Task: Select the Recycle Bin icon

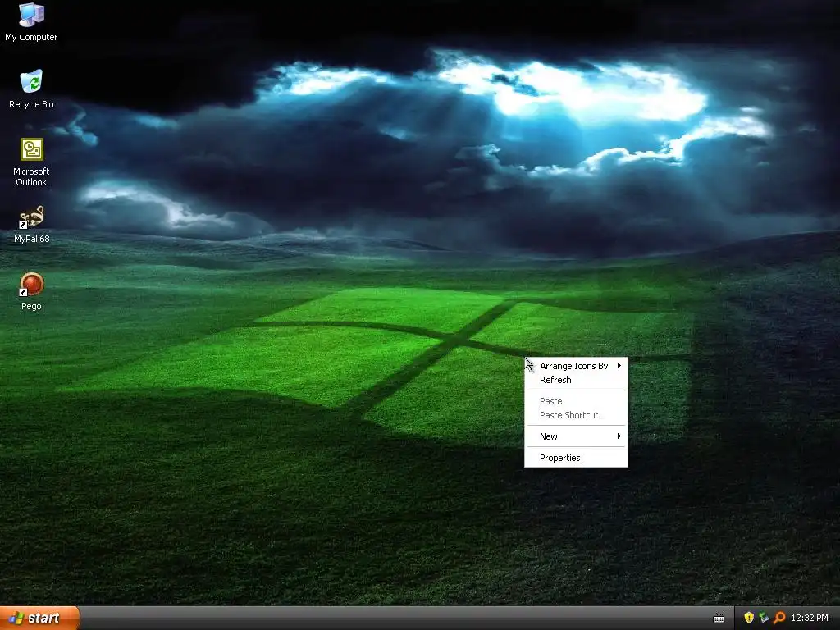Action: (31, 89)
